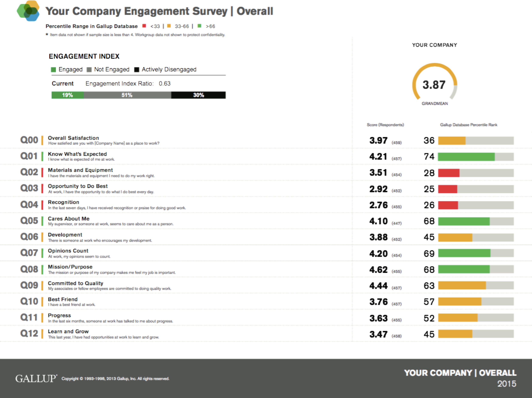Click the GALLUP logo in the footer
532x398 pixels.
click(x=36, y=379)
